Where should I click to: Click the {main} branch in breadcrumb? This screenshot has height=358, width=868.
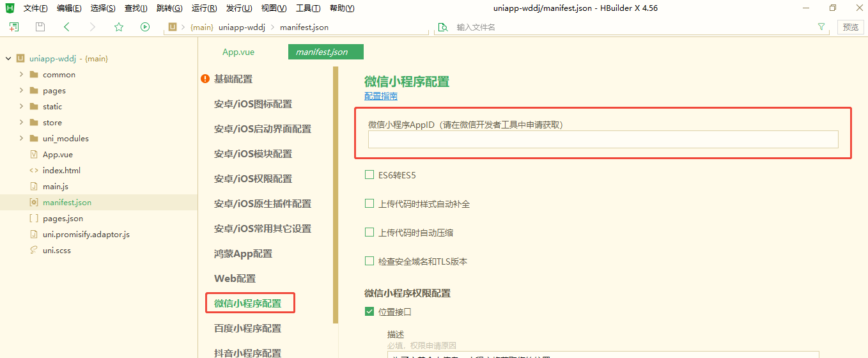[x=201, y=27]
